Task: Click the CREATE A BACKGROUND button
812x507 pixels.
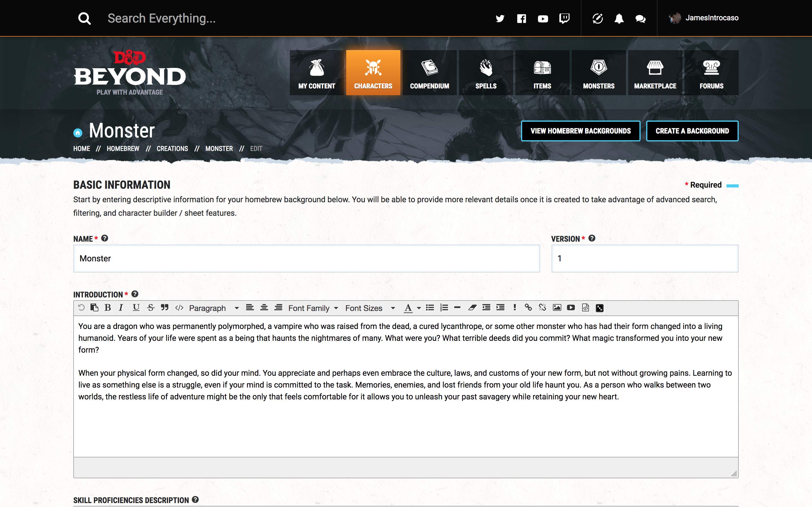Action: tap(692, 131)
